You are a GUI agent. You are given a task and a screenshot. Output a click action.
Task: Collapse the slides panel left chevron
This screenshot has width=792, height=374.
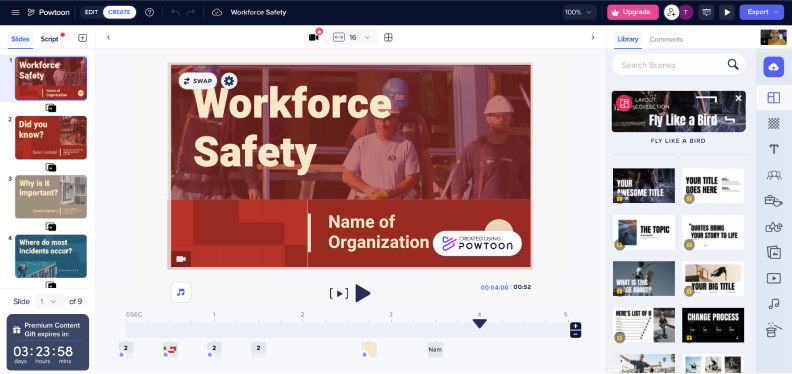(108, 37)
